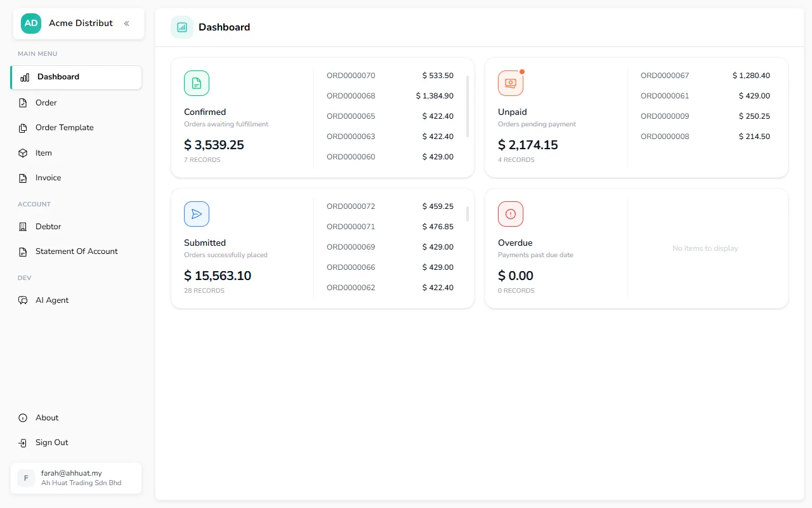Click the Item box icon in sidebar
812x508 pixels.
[23, 153]
